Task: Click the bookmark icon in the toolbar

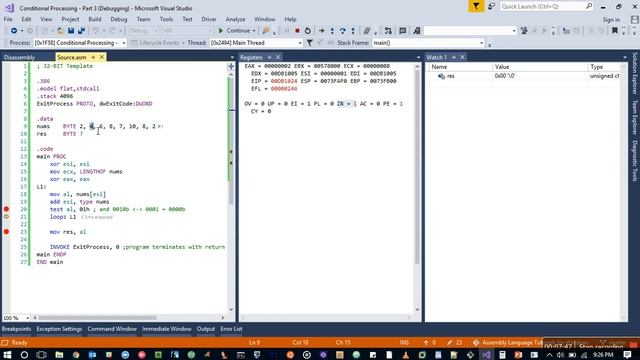Action: [614, 31]
